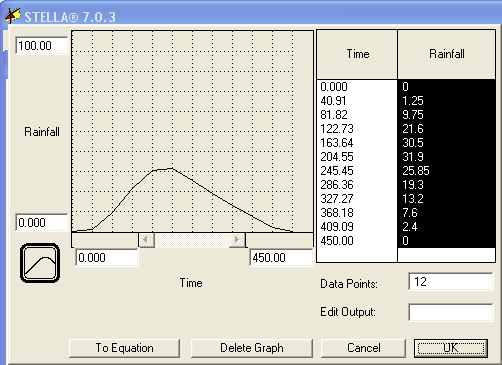The width and height of the screenshot is (502, 365).
Task: Click Time value 81.82
Action: [x=334, y=115]
